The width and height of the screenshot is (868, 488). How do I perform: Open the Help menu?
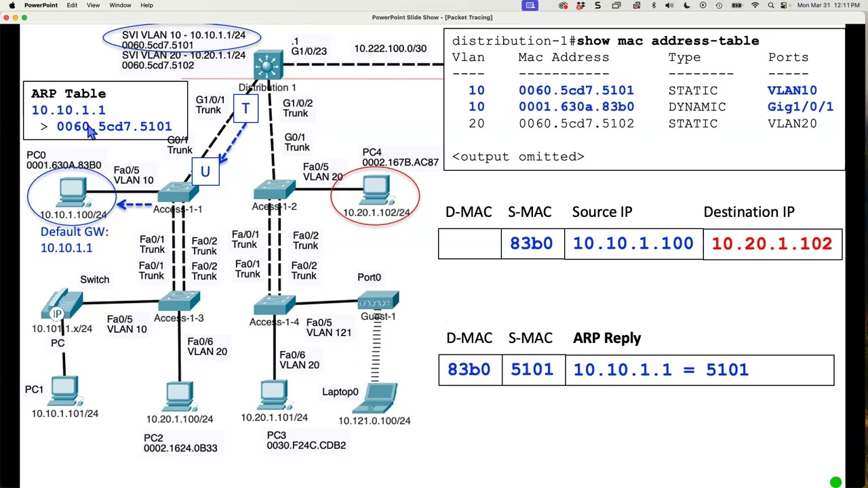coord(146,5)
